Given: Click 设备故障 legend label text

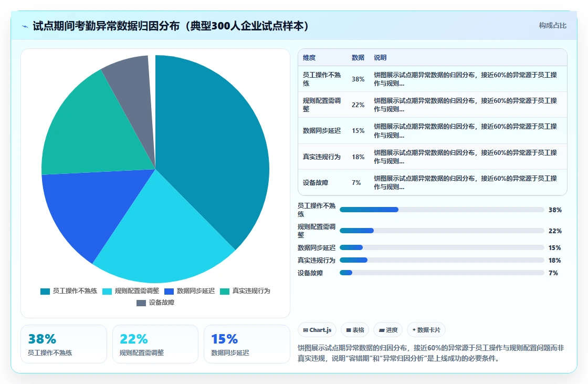Looking at the screenshot, I should click(x=162, y=303).
